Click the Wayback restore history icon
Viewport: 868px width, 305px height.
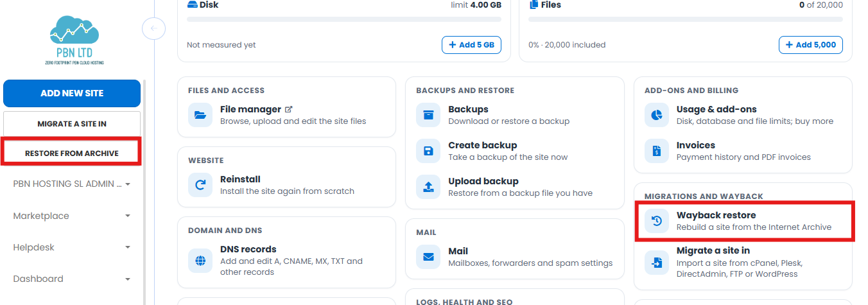click(657, 221)
